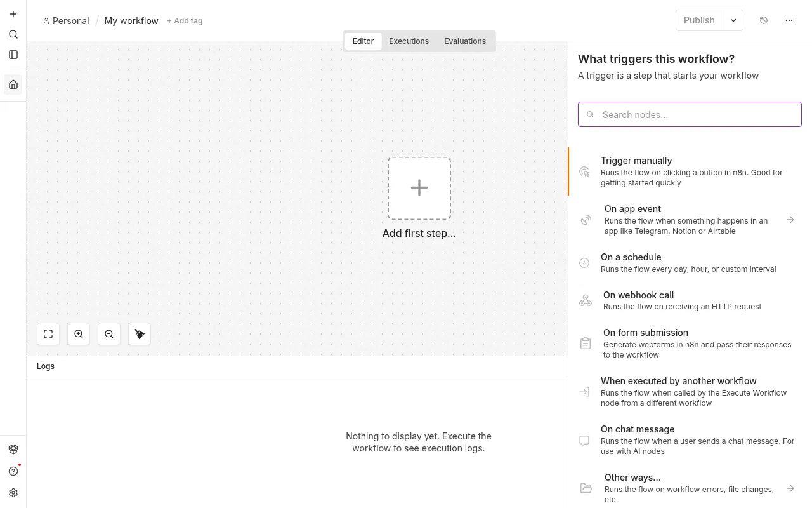The height and width of the screenshot is (508, 812).
Task: Zoom in on the canvas
Action: click(x=79, y=334)
